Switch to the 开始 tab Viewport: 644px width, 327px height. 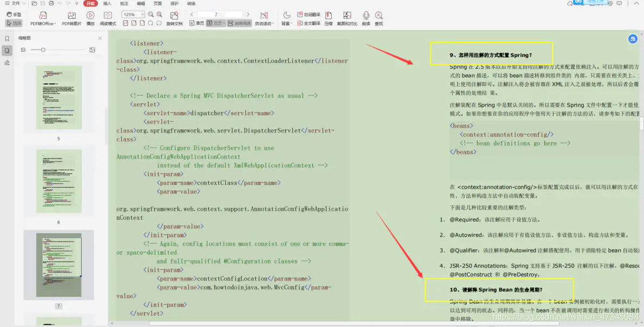coord(90,3)
